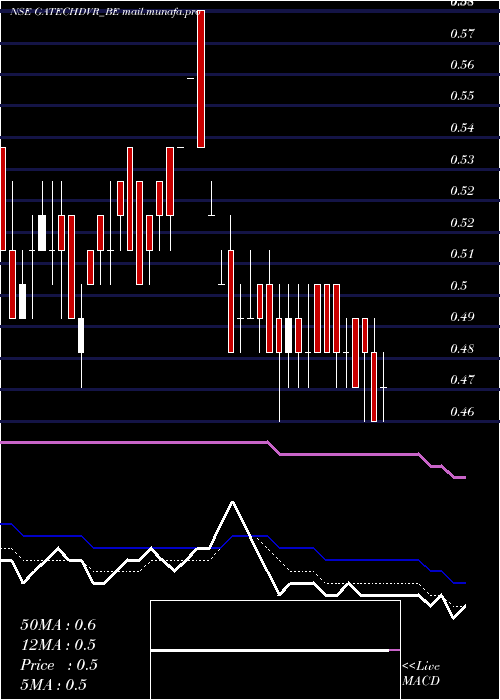Click the 5MA : 0.5 readout

pos(54,685)
